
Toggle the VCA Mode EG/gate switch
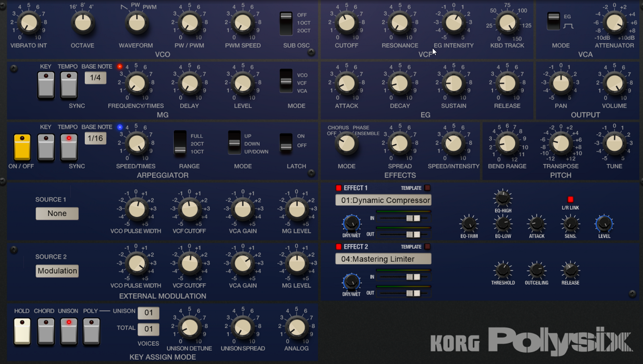click(x=553, y=21)
